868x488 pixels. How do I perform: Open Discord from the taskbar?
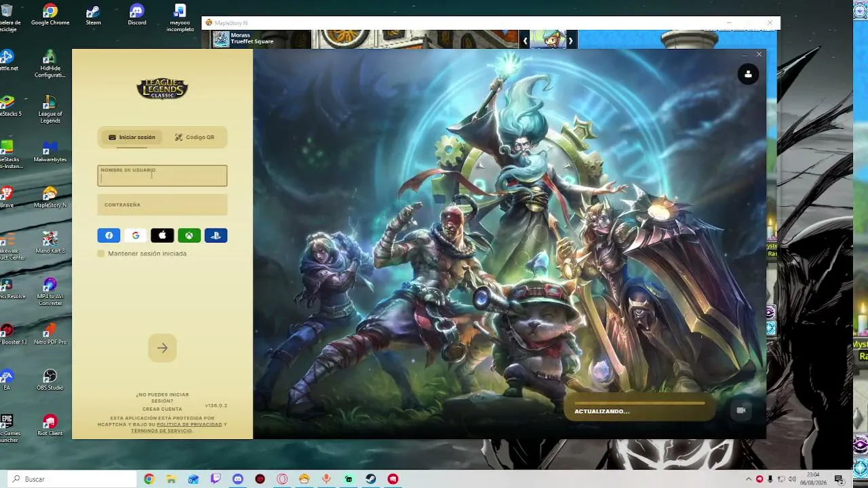click(x=237, y=479)
